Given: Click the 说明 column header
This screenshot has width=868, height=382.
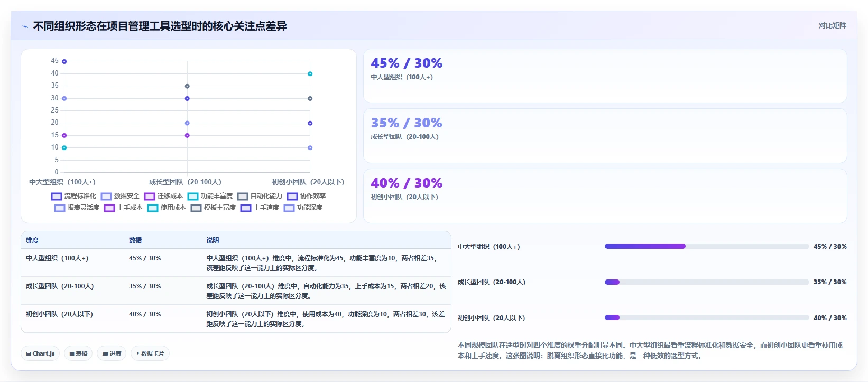Looking at the screenshot, I should [x=213, y=240].
